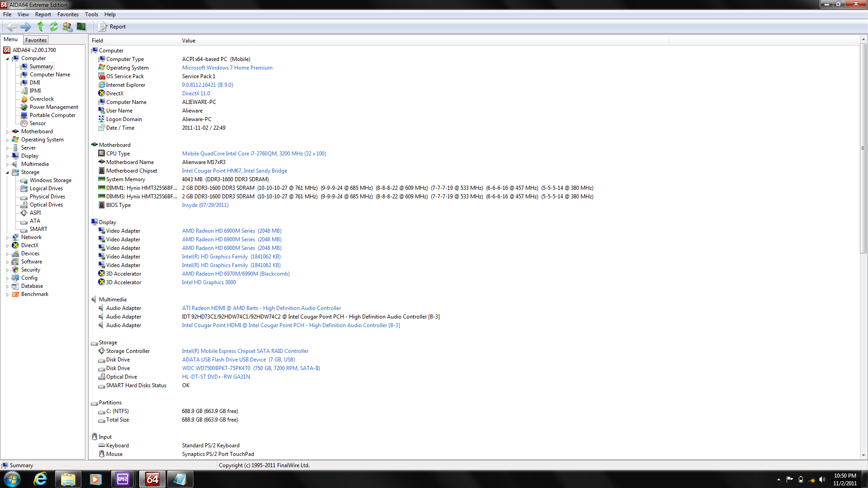This screenshot has height=488, width=868.
Task: Expand the DirectX tree node
Action: (7, 246)
